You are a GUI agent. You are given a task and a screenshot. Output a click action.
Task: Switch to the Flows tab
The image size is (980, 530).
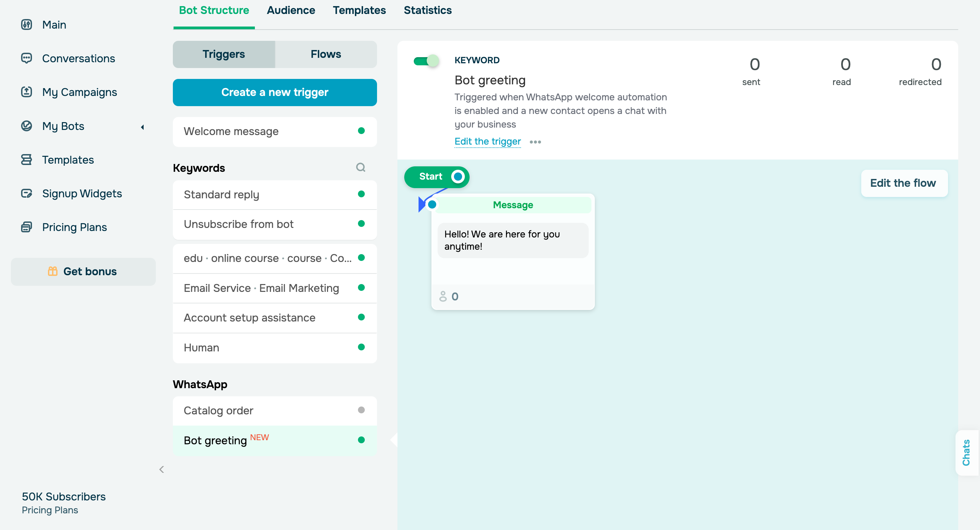pyautogui.click(x=325, y=54)
